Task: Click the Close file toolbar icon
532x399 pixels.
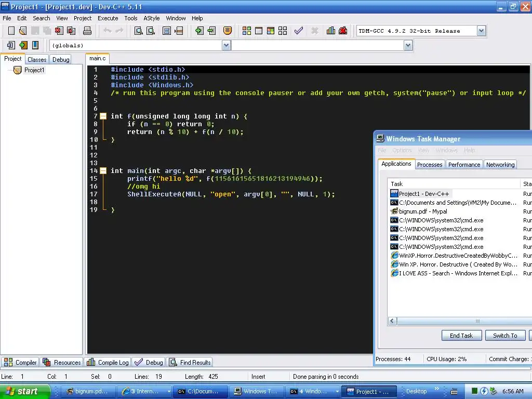Action: point(59,31)
